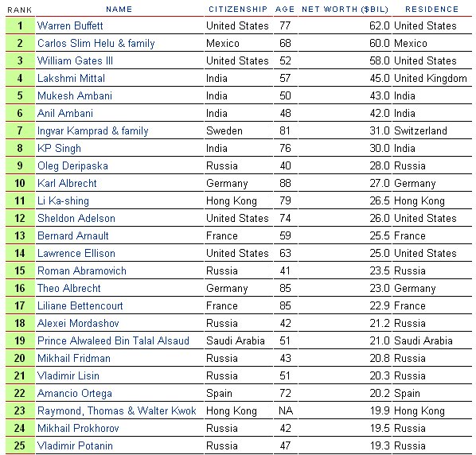This screenshot has width=476, height=455.
Task: Click the RANK column header
Action: (19, 10)
